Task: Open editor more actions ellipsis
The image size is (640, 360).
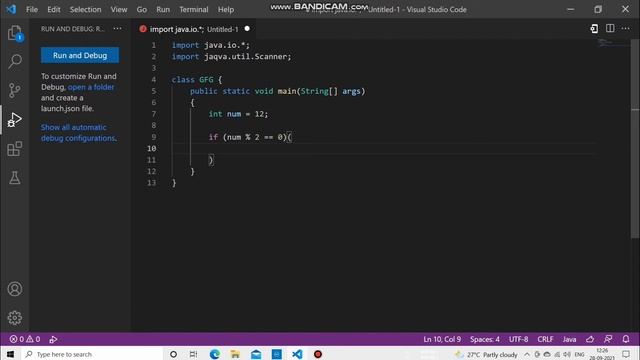Action: pos(625,29)
